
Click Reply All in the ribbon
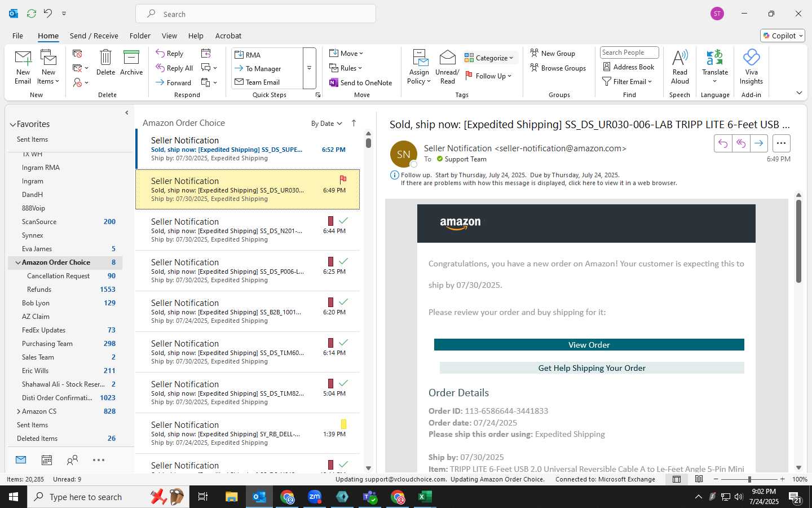[174, 68]
